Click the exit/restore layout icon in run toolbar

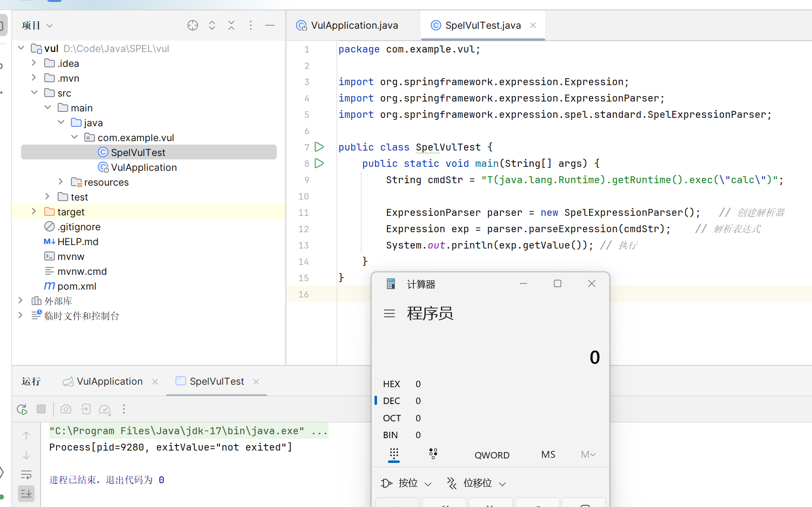(x=86, y=409)
